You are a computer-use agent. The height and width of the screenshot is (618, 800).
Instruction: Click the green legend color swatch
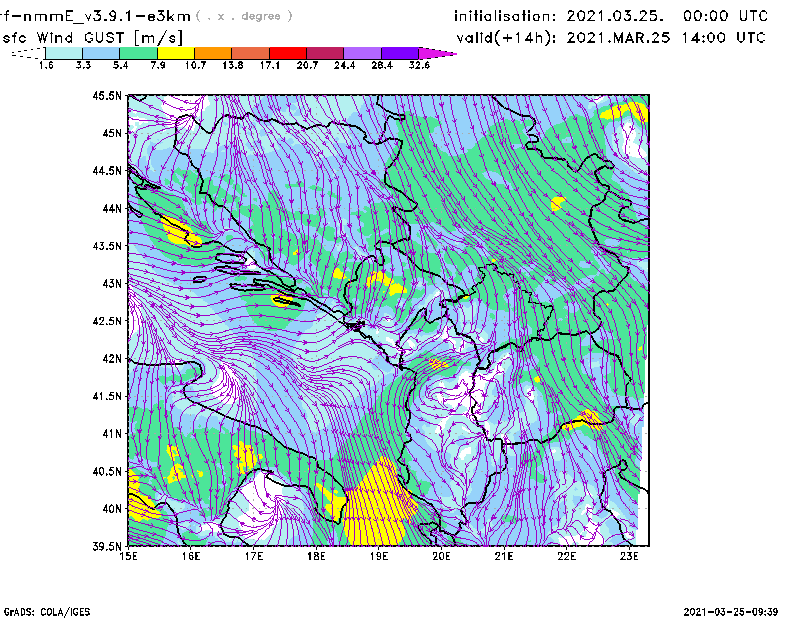click(x=138, y=53)
